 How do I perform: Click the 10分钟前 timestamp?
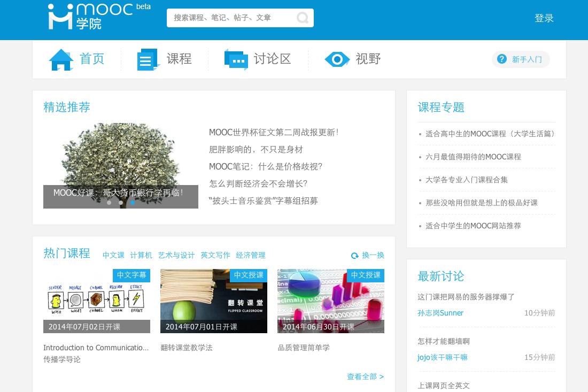pyautogui.click(x=540, y=313)
